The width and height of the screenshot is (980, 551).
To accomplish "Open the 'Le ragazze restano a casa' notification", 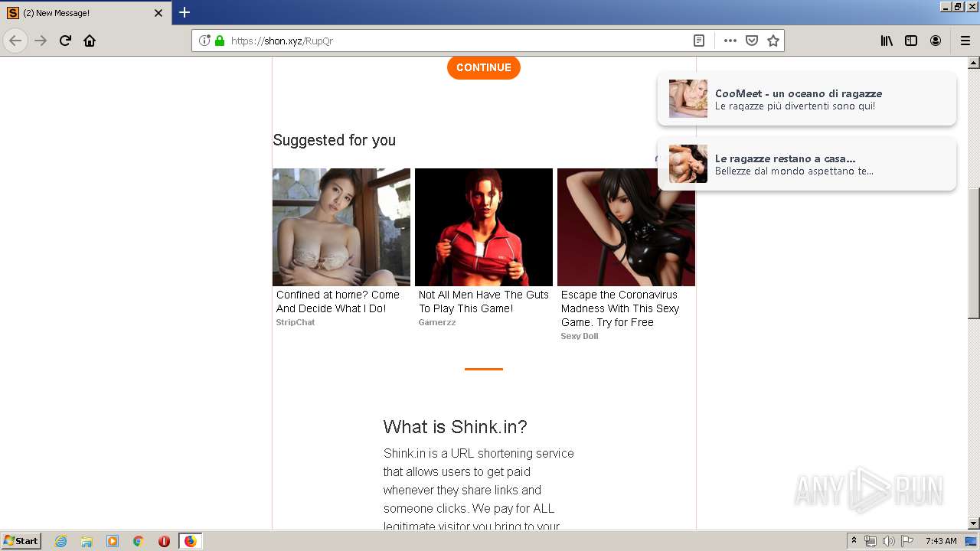I will point(807,164).
